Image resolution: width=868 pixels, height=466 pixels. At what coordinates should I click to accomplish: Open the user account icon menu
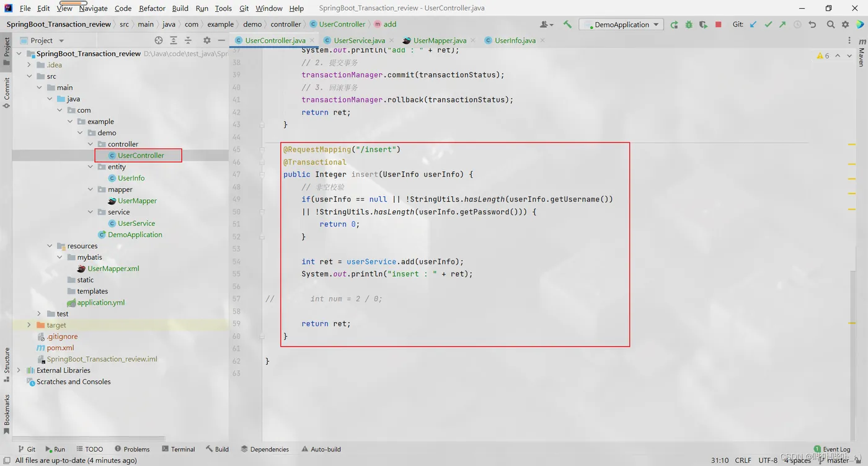[x=546, y=24]
